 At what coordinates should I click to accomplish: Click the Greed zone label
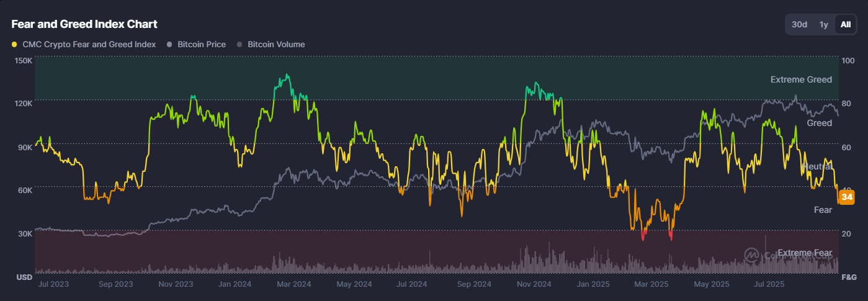[819, 124]
